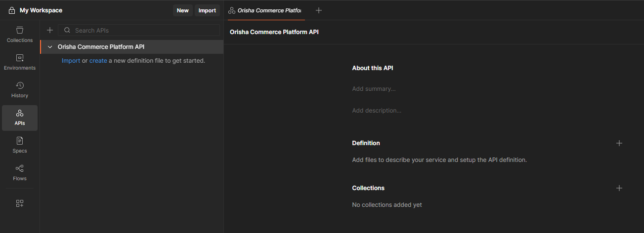Open a new tab with plus button

pos(319,10)
